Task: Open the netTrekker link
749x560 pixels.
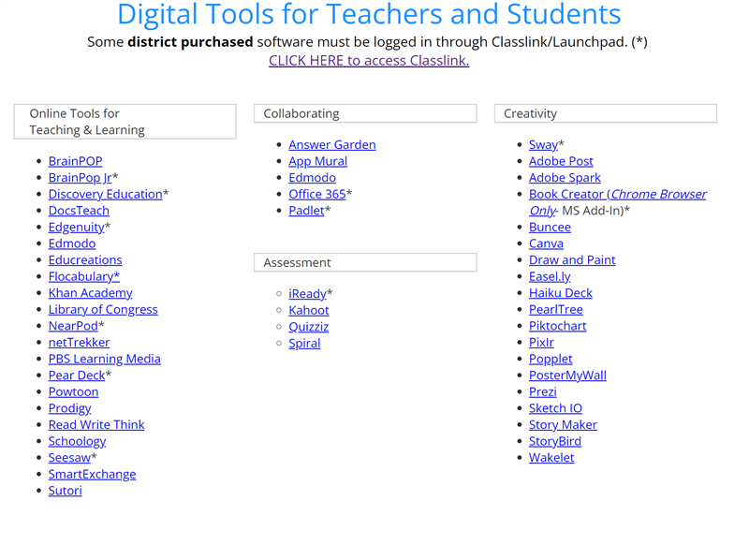Action: coord(80,343)
